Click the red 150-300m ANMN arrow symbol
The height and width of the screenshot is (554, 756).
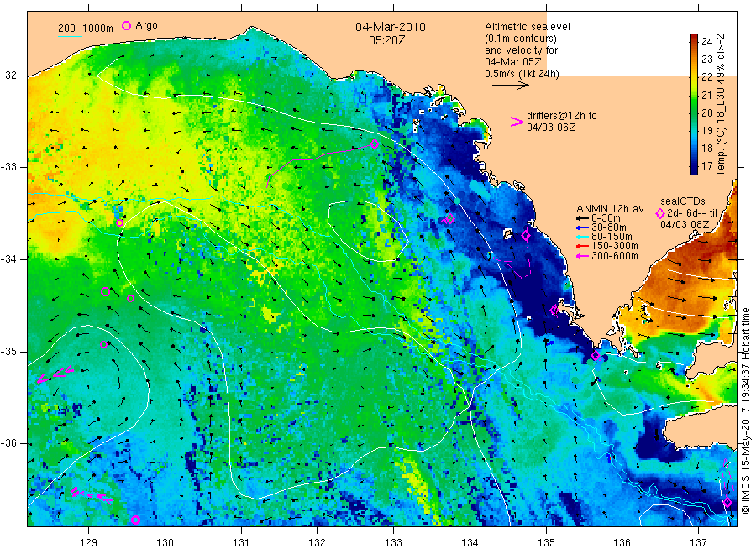coord(582,246)
